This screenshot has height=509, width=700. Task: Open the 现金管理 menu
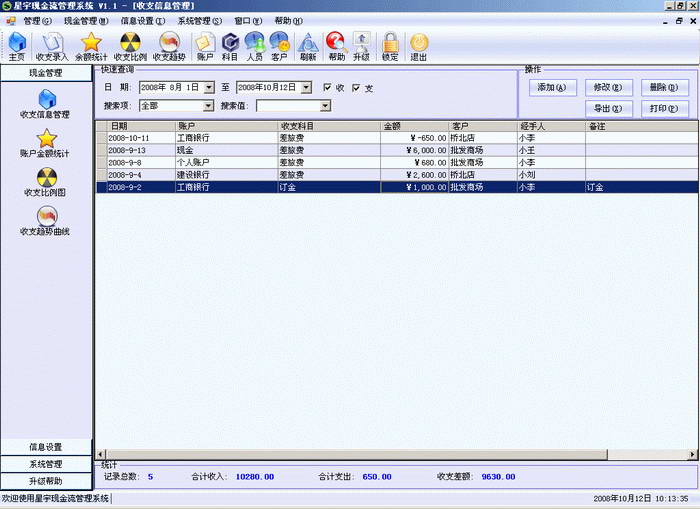click(86, 21)
